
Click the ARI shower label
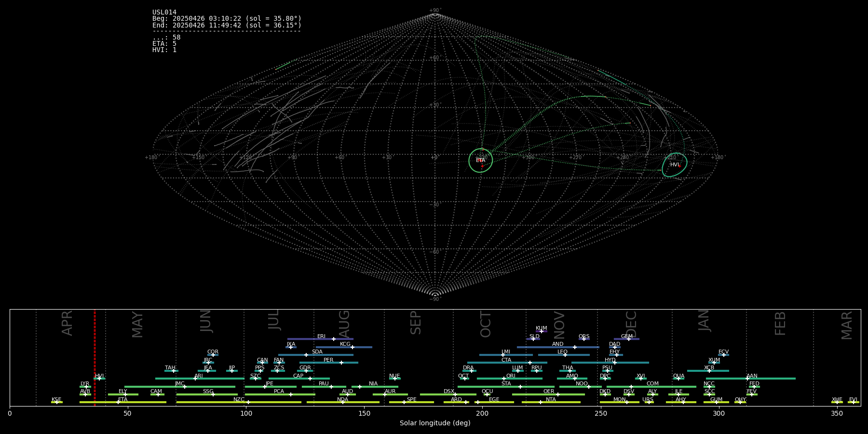click(199, 376)
